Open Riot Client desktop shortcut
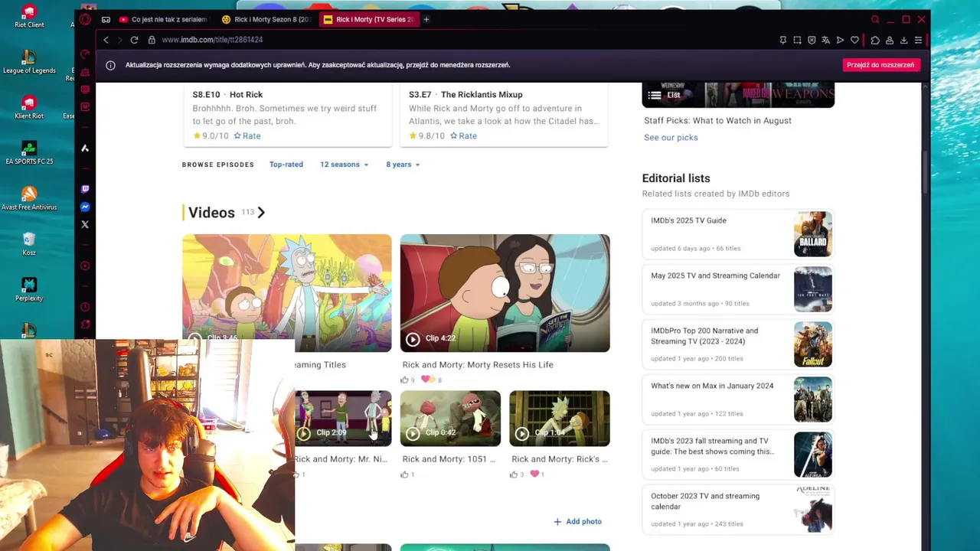The width and height of the screenshot is (980, 551). 29,16
